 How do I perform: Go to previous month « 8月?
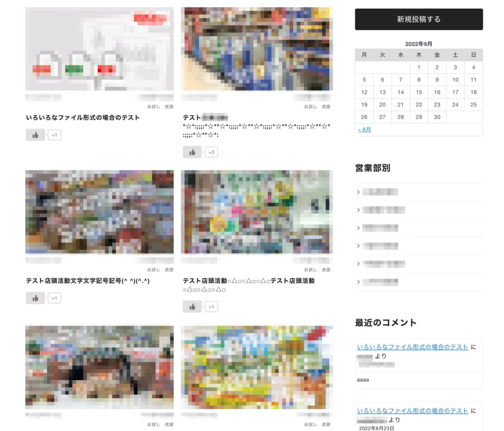(365, 130)
